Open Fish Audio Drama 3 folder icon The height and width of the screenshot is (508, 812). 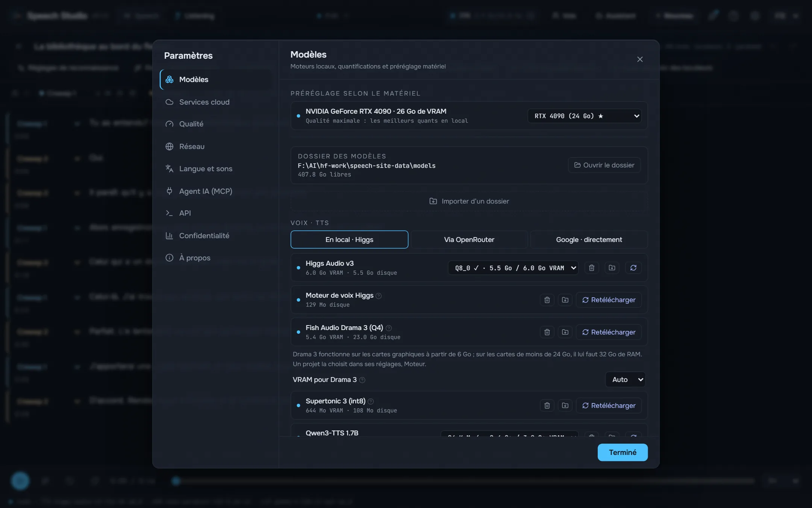(565, 332)
